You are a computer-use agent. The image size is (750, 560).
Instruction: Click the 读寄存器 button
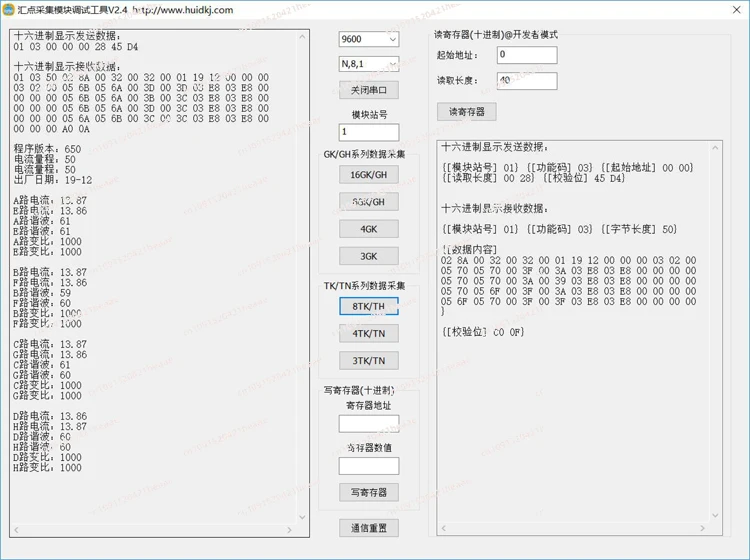[466, 112]
